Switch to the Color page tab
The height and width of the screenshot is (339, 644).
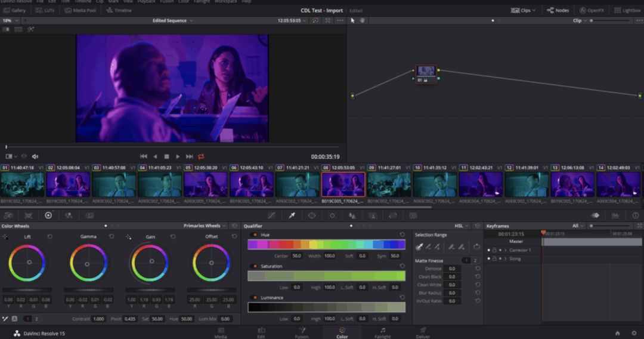(342, 332)
